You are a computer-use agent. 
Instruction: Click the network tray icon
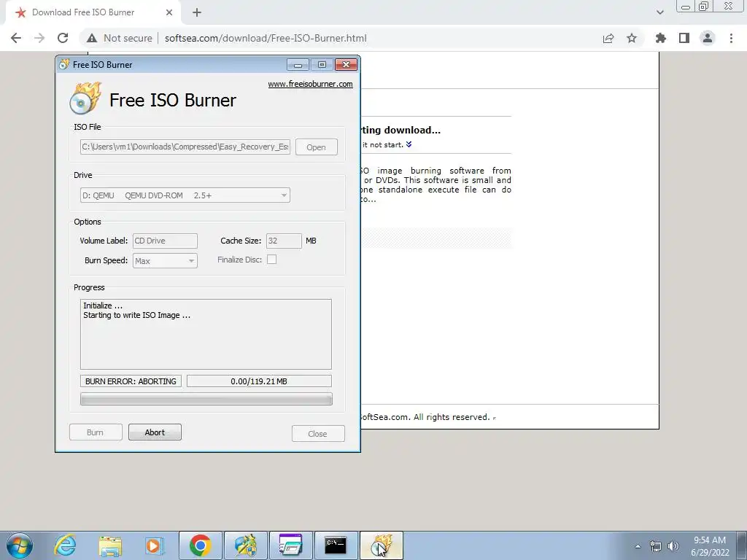click(656, 546)
